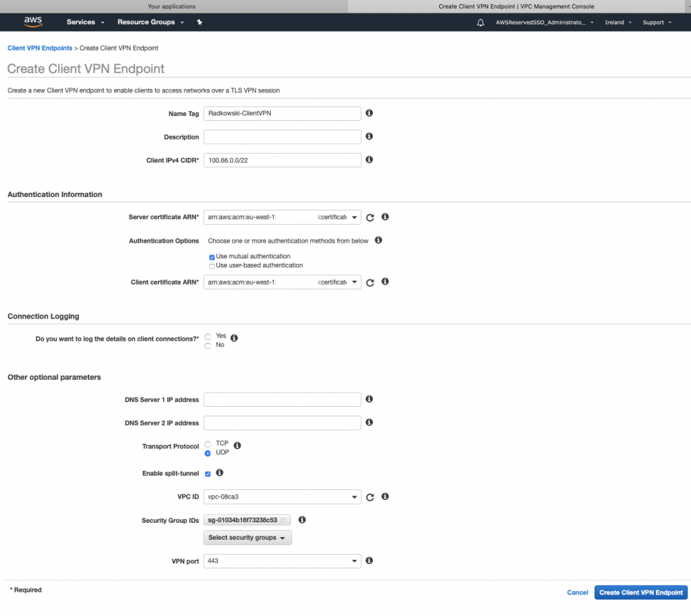Open the VPN port dropdown
This screenshot has height=616, width=691.
(283, 561)
